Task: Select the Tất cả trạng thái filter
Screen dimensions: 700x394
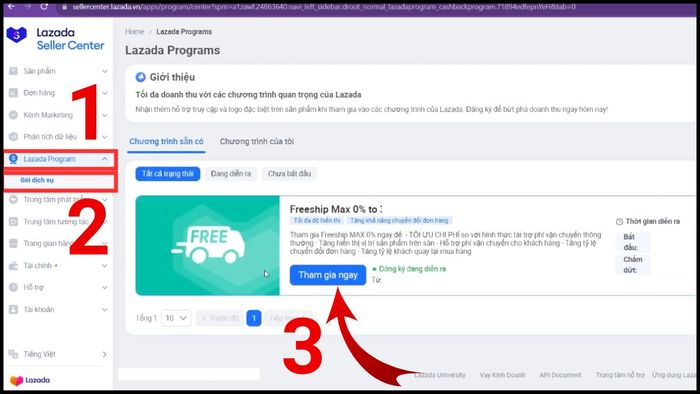Action: 168,174
